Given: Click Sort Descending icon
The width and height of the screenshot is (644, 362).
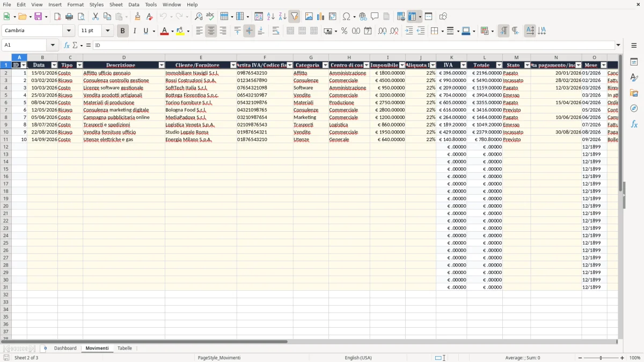Looking at the screenshot, I should (282, 17).
